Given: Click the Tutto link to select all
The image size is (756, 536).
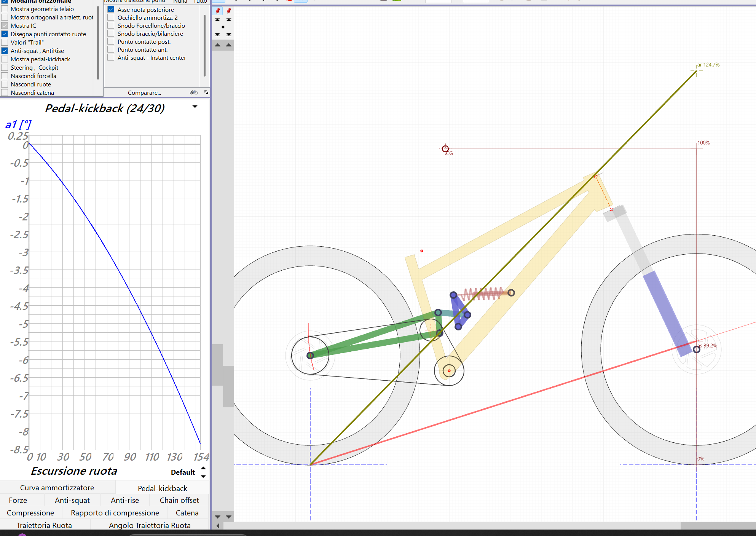Looking at the screenshot, I should pos(200,2).
